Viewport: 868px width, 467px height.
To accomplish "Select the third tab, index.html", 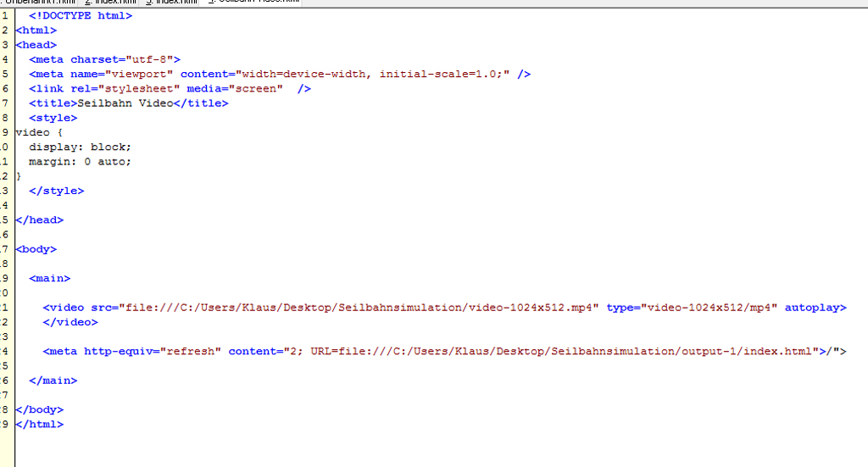I will (171, 3).
